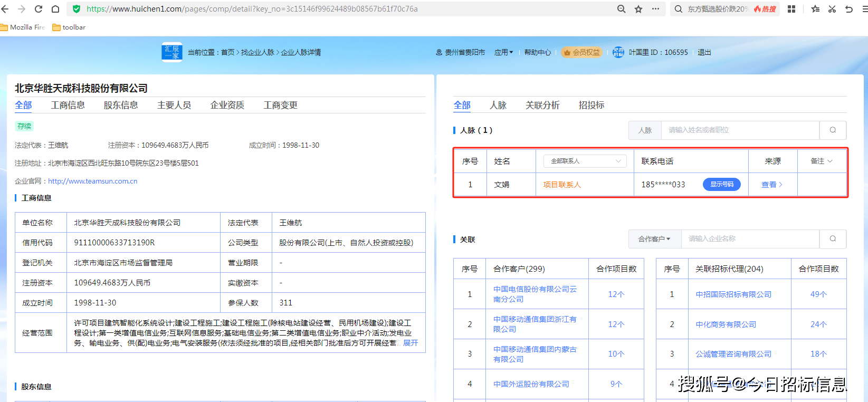
Task: Open the 帮助中心 link
Action: [x=538, y=52]
